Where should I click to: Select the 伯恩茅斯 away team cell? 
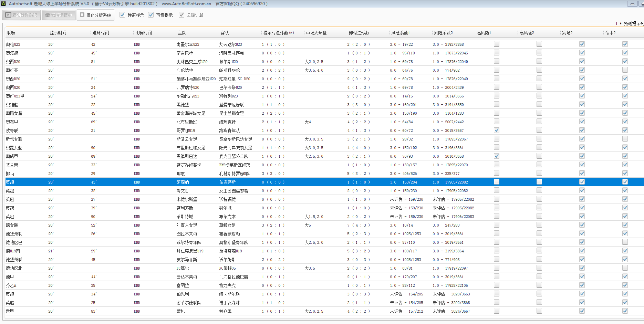pos(227,182)
